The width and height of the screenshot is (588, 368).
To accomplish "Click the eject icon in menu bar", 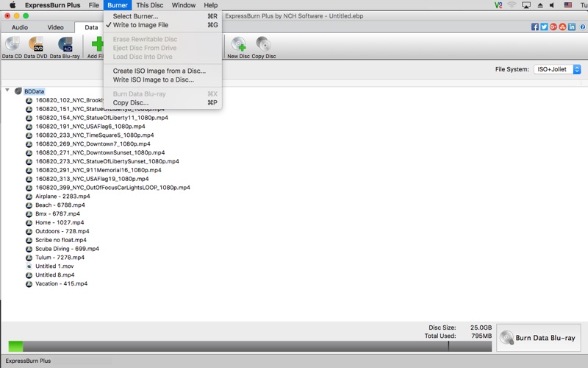I will coord(540,5).
